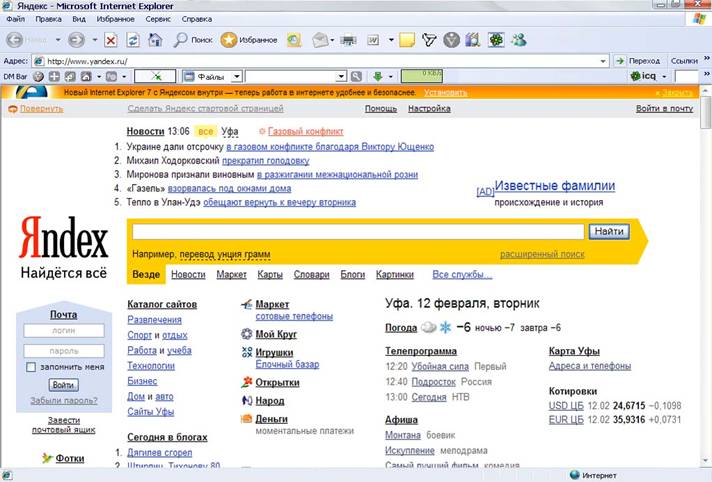The image size is (712, 482).
Task: Open the Мой Круг service link
Action: coord(276,334)
